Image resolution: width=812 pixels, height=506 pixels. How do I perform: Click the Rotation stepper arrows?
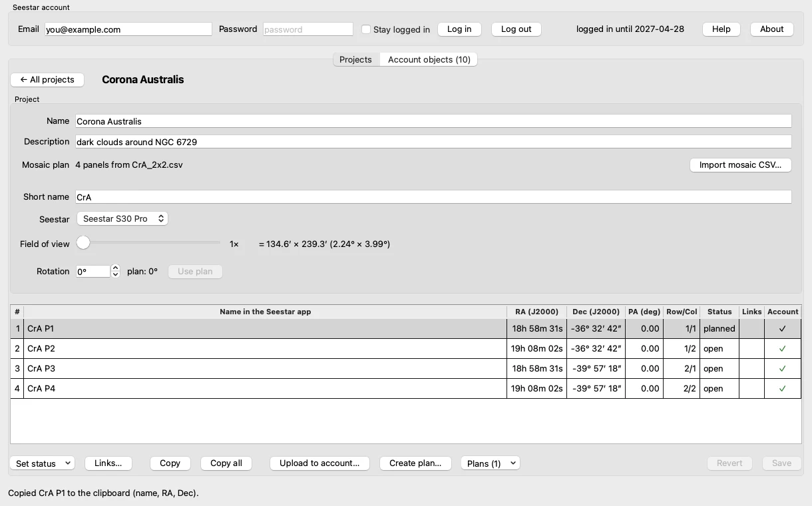click(116, 272)
